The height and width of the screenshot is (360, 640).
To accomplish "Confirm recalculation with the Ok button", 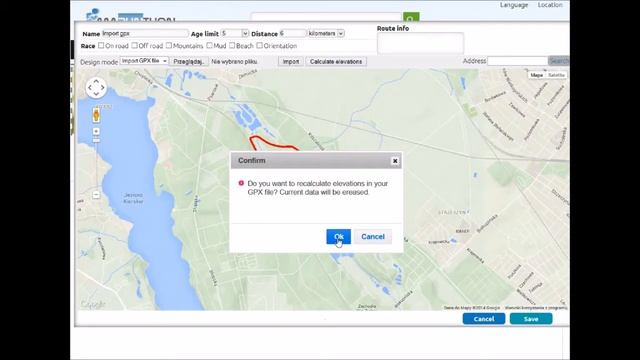I will tap(338, 237).
